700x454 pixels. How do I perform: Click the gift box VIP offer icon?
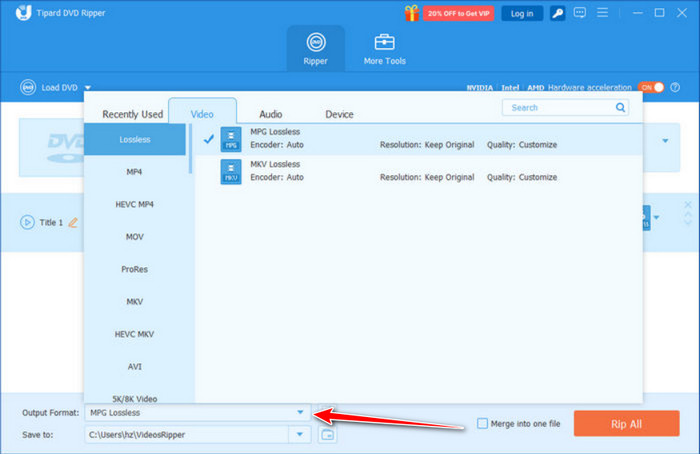tap(411, 13)
